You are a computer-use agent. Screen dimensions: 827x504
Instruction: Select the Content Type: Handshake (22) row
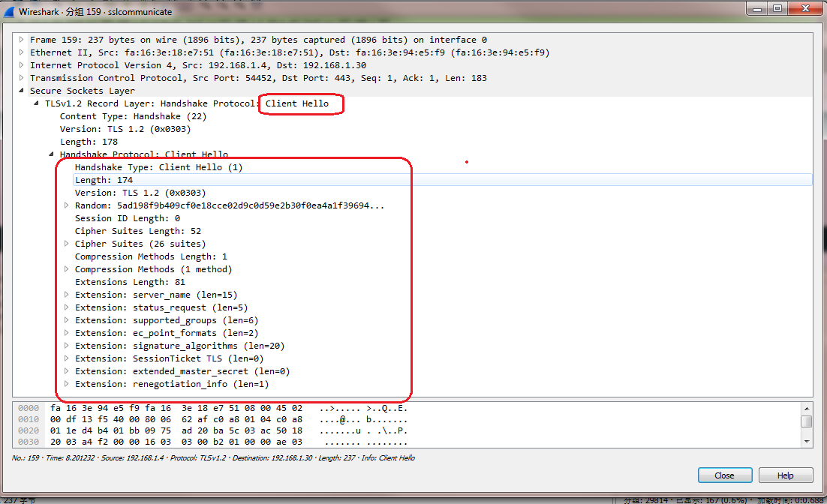pyautogui.click(x=133, y=116)
